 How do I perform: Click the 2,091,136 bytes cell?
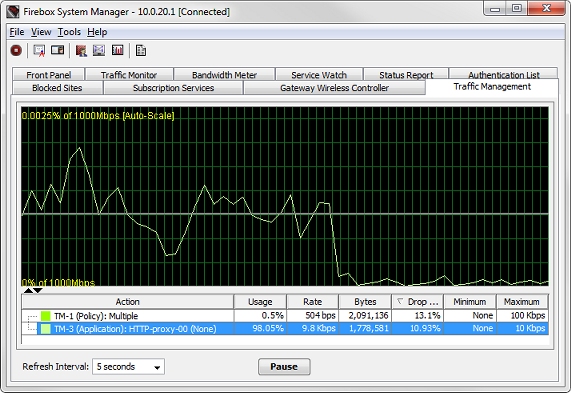tap(365, 315)
